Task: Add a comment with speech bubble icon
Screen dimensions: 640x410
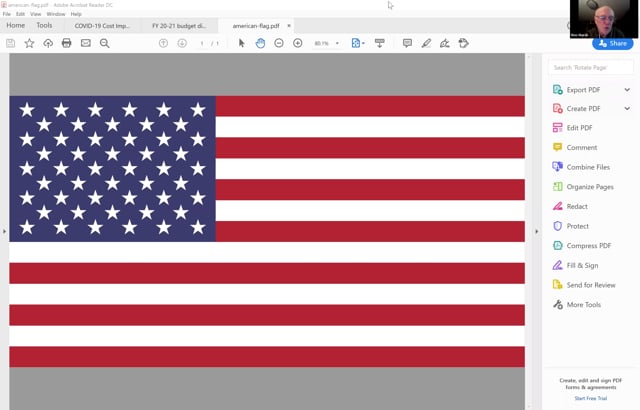Action: tap(407, 43)
